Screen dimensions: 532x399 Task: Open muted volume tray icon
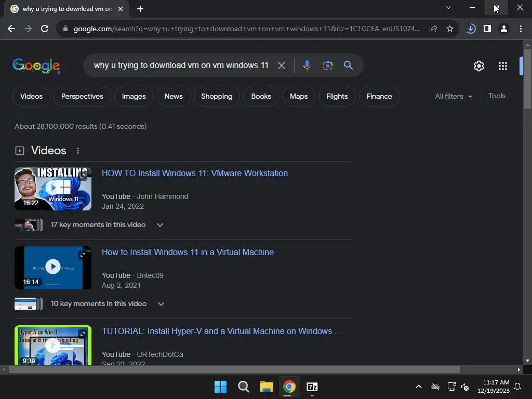(x=465, y=387)
